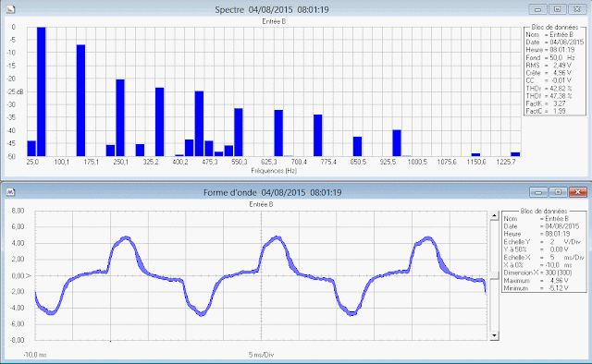
Task: Open the Forme d'onde window system menu icon
Action: 10,192
